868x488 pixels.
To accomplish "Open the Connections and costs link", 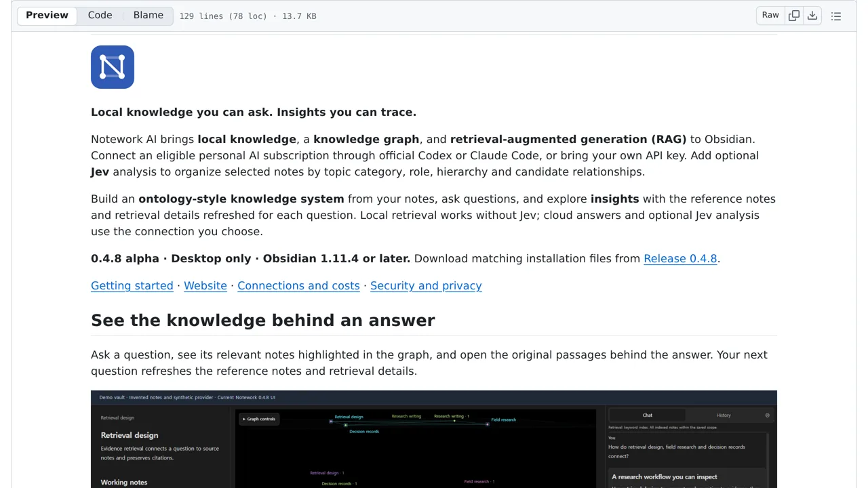I will click(x=298, y=286).
